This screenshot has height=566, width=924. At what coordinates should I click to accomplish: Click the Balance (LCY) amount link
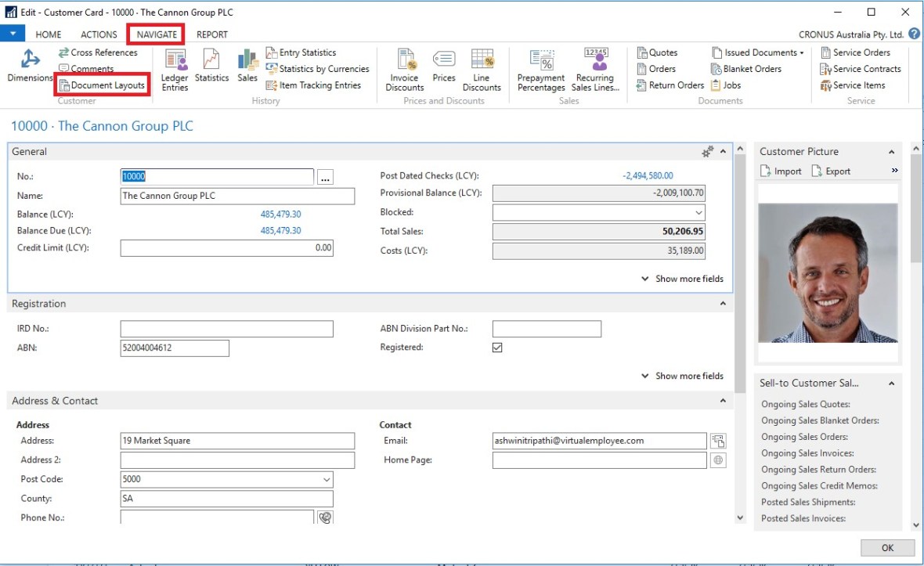pyautogui.click(x=280, y=214)
